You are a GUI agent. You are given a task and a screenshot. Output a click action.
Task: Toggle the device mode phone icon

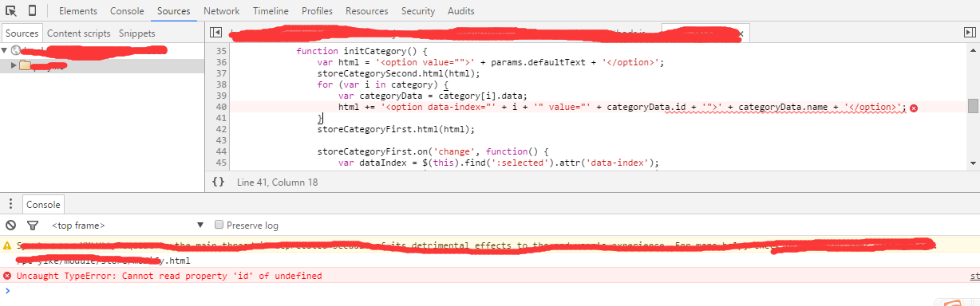coord(32,11)
